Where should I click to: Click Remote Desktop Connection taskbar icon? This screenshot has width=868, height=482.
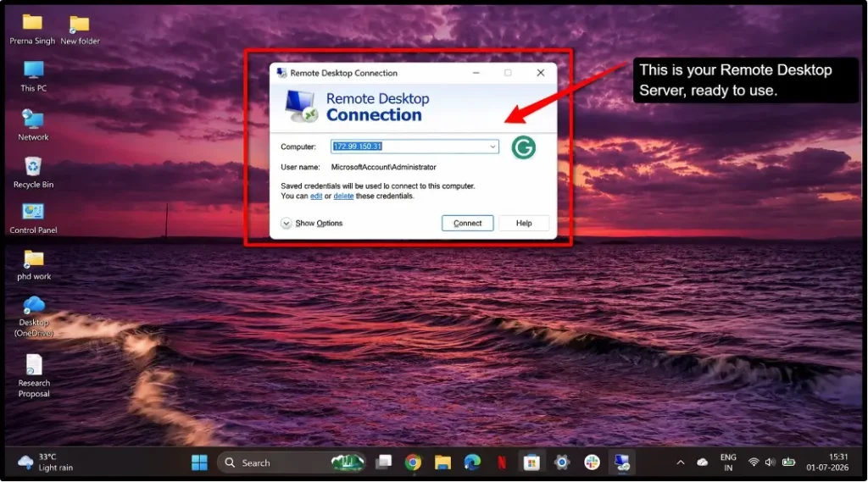[x=621, y=462]
